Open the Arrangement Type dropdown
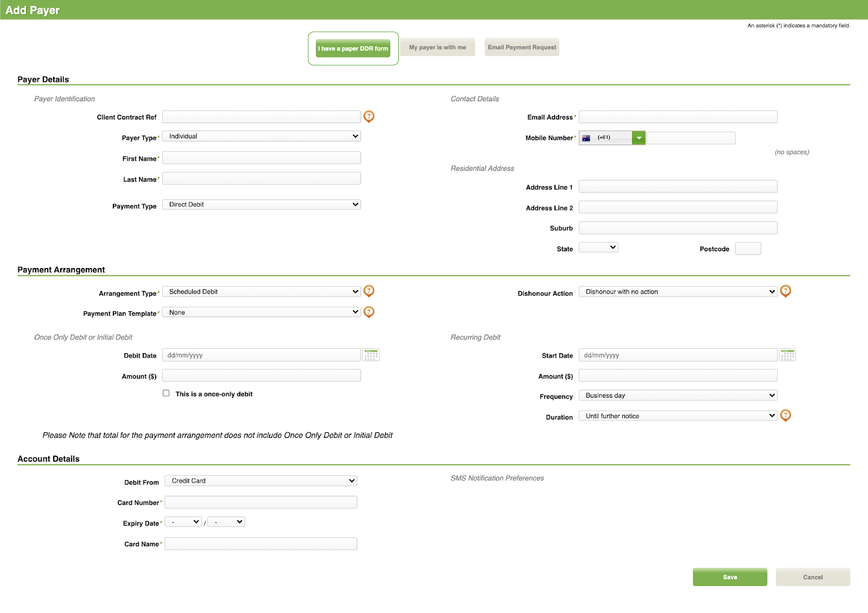Screen dimensions: 868x613 pyautogui.click(x=261, y=292)
